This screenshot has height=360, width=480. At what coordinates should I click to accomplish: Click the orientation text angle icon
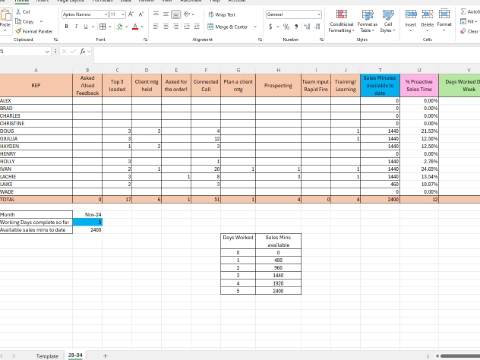(x=187, y=14)
